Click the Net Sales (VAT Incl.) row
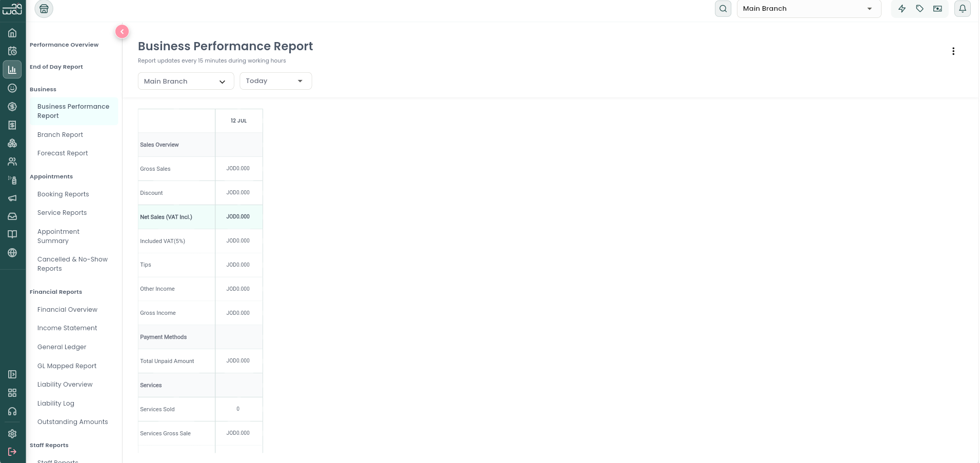980x463 pixels. coord(200,217)
